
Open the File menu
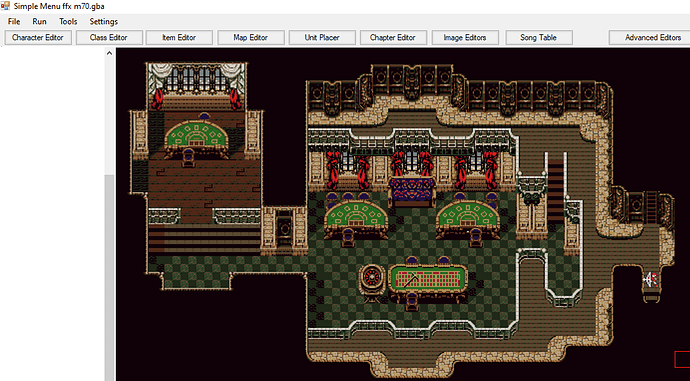tap(14, 22)
